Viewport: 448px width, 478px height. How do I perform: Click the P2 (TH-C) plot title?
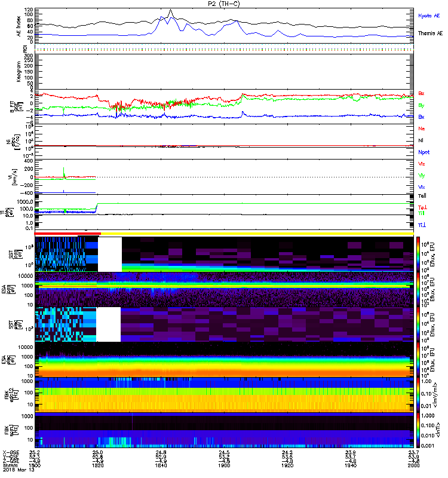click(x=224, y=4)
